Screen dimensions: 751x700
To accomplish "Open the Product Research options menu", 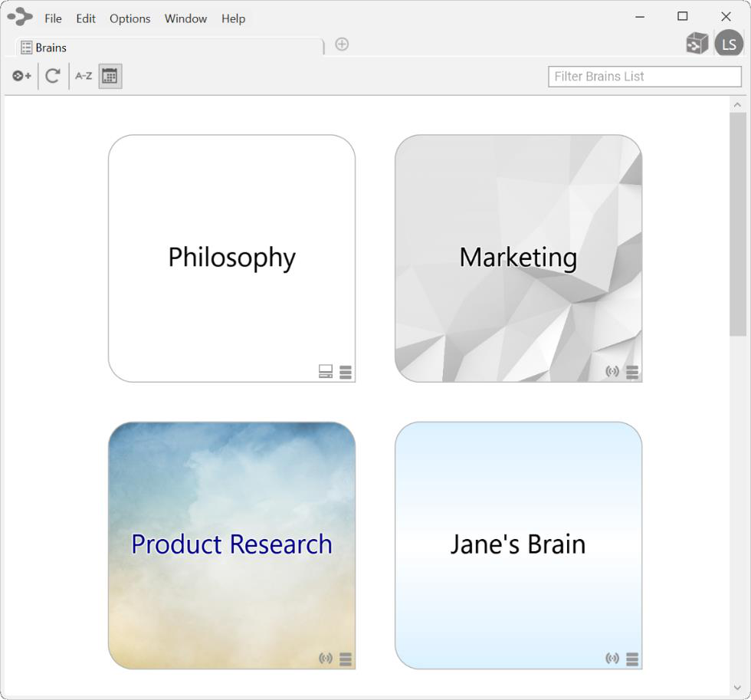I will (x=346, y=659).
